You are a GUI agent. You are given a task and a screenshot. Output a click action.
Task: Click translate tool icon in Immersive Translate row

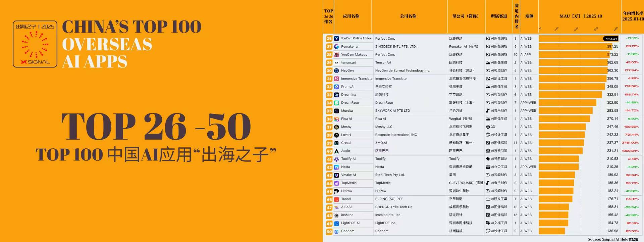488,79
